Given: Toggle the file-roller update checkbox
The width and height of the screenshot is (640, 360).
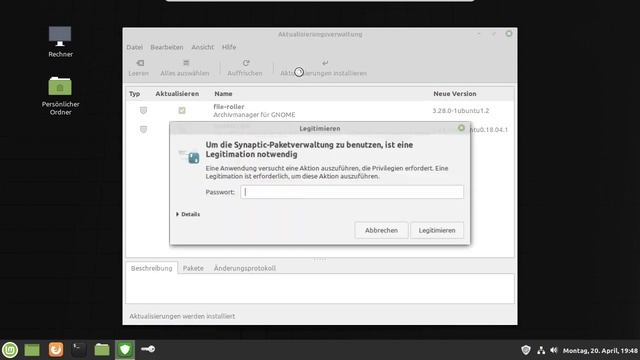Looking at the screenshot, I should pyautogui.click(x=182, y=110).
